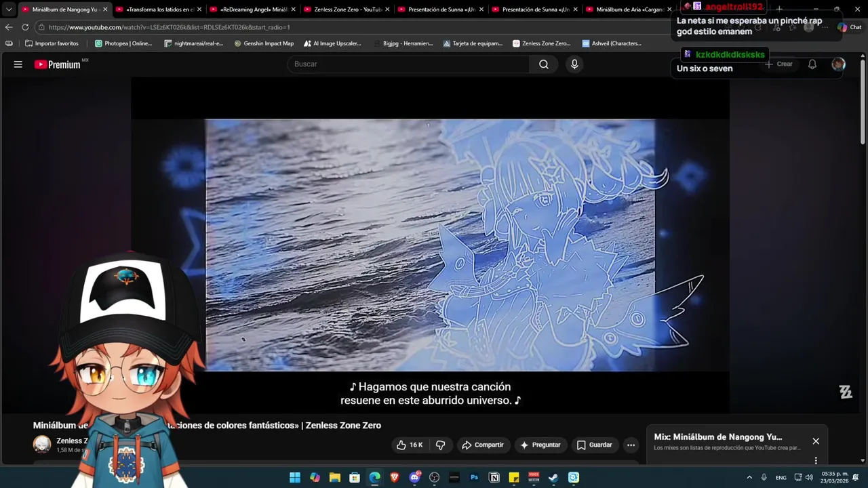Open Sticky Notes from the taskbar
The height and width of the screenshot is (488, 868).
click(x=514, y=478)
